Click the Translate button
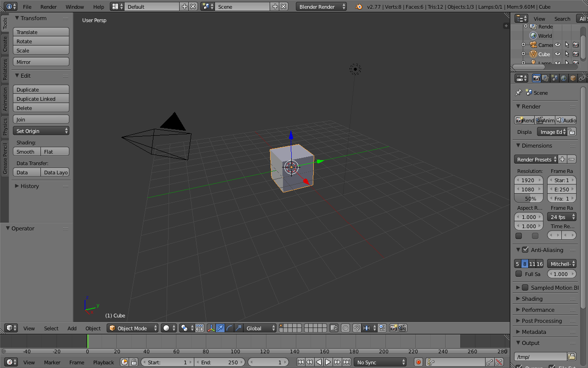The image size is (588, 368). click(41, 32)
